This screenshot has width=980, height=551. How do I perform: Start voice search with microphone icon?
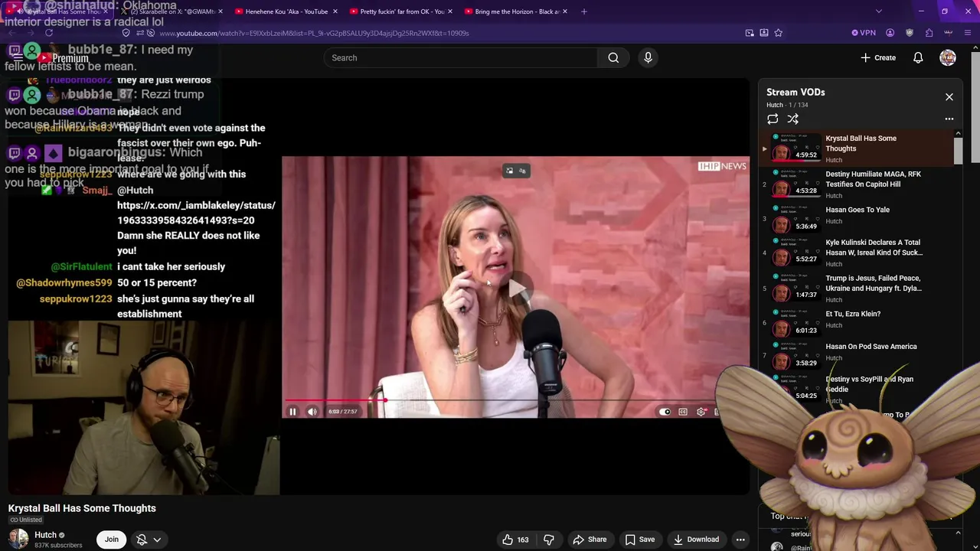(648, 57)
